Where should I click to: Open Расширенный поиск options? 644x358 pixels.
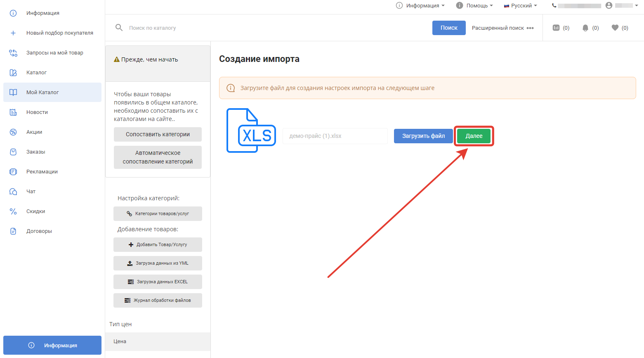[502, 28]
